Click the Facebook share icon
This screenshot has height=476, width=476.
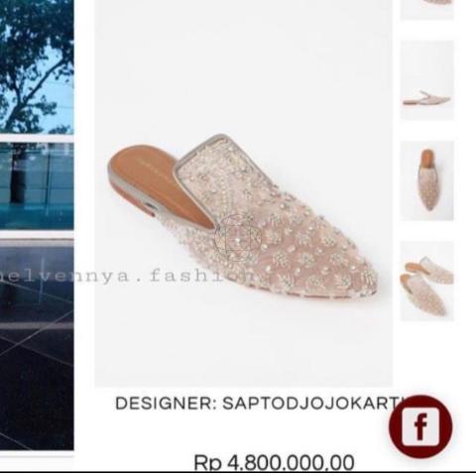click(420, 426)
